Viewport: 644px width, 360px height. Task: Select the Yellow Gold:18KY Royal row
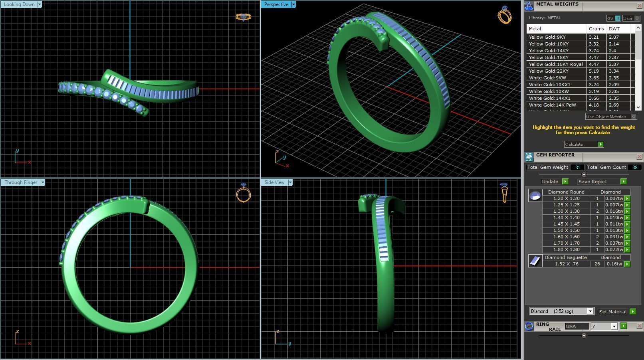click(x=581, y=64)
